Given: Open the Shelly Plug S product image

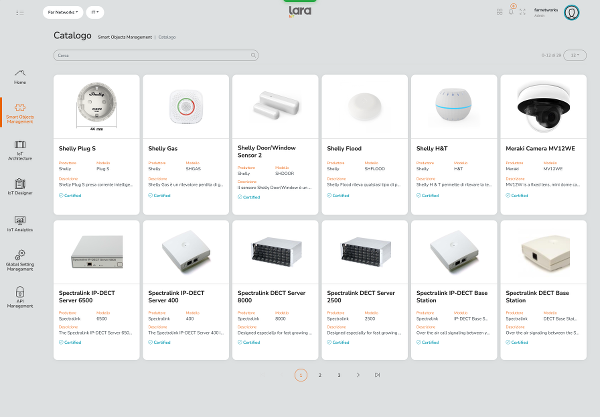Looking at the screenshot, I should click(96, 106).
